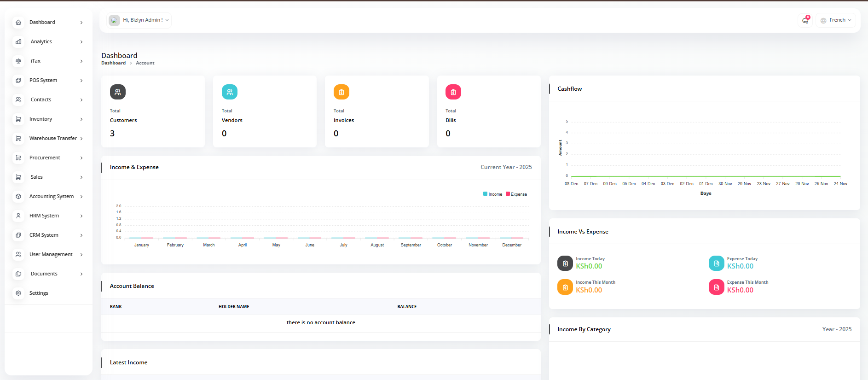Screen dimensions: 868x380
Task: Click 'there is no account balance' text
Action: 321,322
